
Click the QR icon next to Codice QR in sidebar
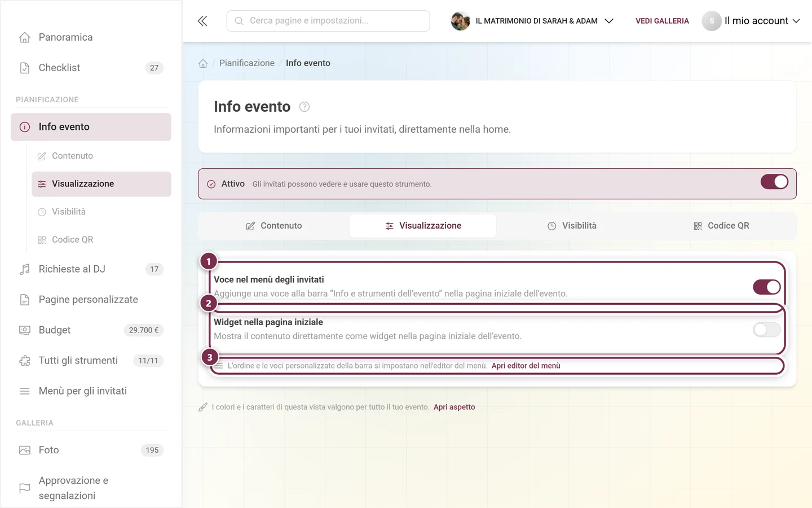point(42,240)
